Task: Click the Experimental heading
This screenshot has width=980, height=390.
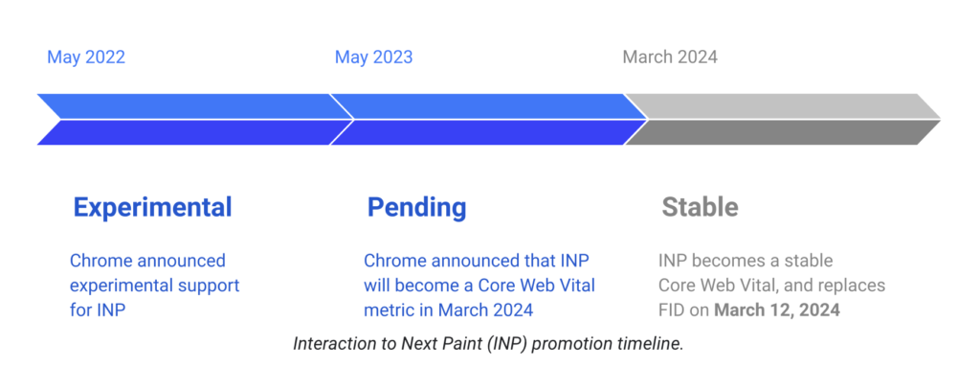Action: pos(153,207)
